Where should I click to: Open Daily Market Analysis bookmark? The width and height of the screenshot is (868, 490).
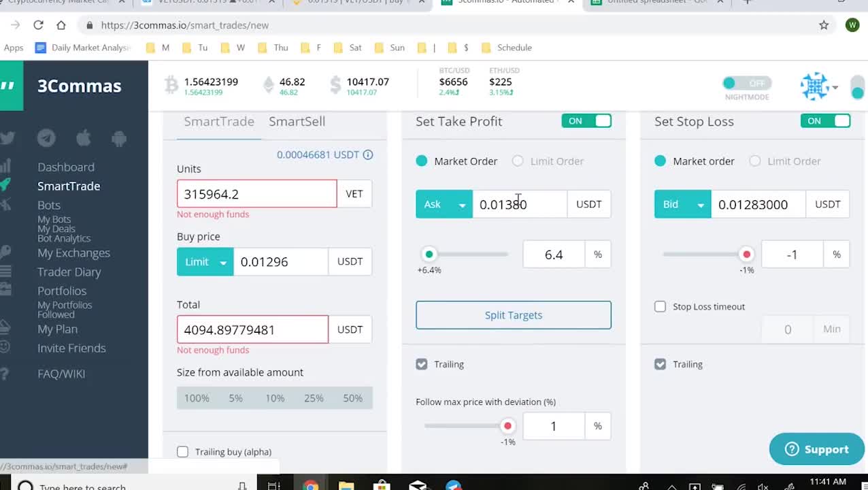click(84, 48)
